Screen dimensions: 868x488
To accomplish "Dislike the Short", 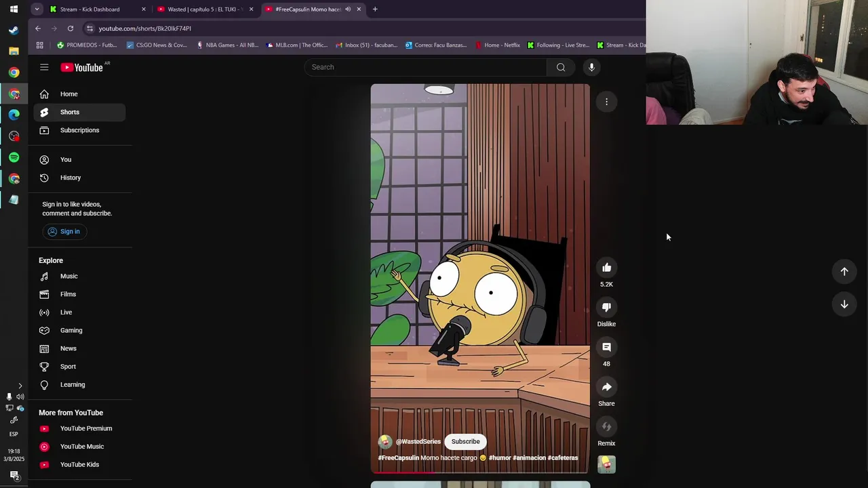I will click(x=606, y=307).
